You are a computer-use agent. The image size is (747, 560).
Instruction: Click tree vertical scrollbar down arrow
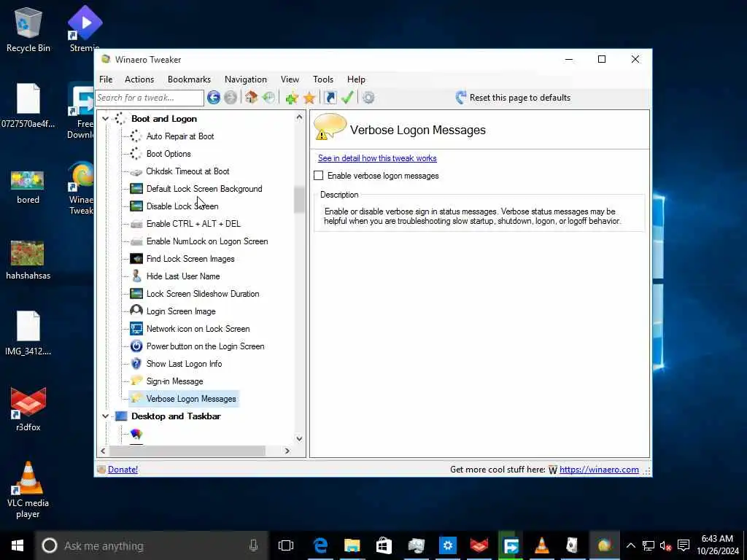click(x=299, y=438)
